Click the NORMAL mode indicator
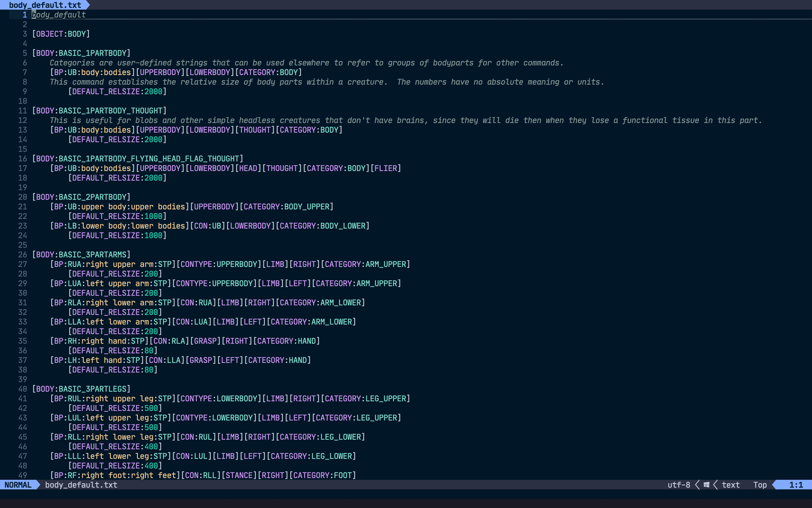Viewport: 812px width, 508px height. [18, 485]
